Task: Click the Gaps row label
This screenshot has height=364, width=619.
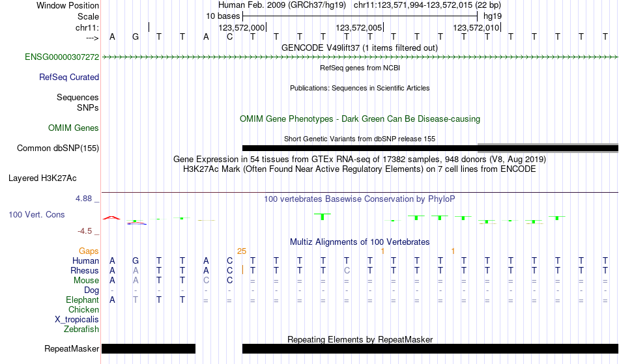Action: click(x=89, y=251)
